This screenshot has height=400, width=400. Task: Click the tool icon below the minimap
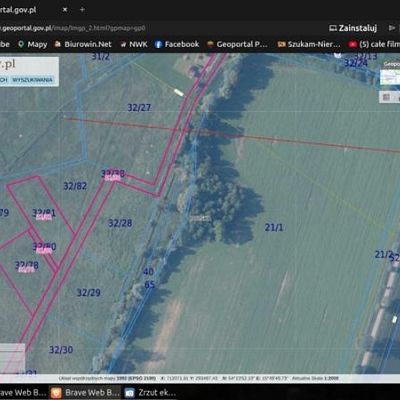coord(386,97)
